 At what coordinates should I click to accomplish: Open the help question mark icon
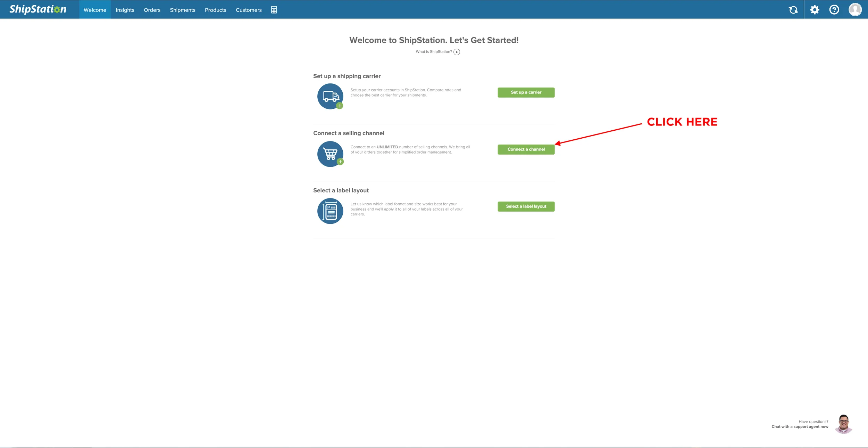click(834, 9)
